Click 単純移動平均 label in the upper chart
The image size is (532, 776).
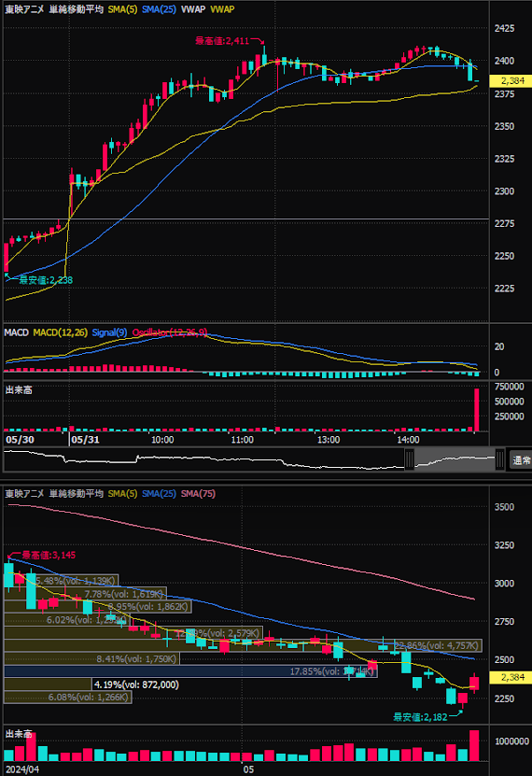coord(77,9)
